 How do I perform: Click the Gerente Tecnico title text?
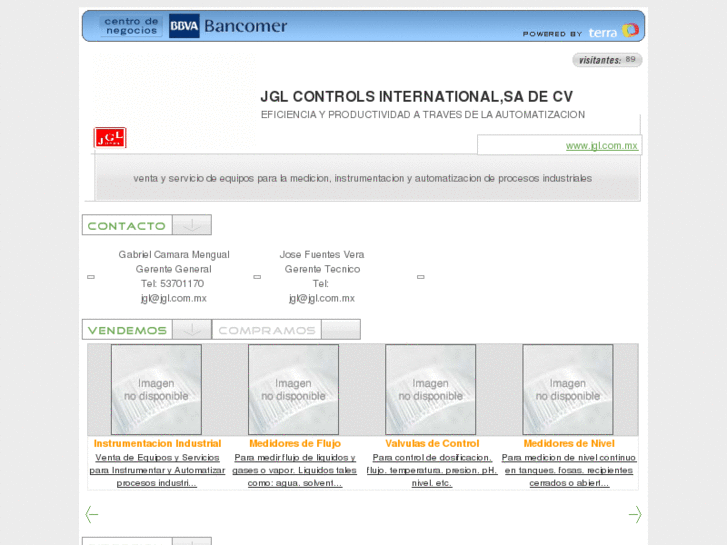(322, 269)
